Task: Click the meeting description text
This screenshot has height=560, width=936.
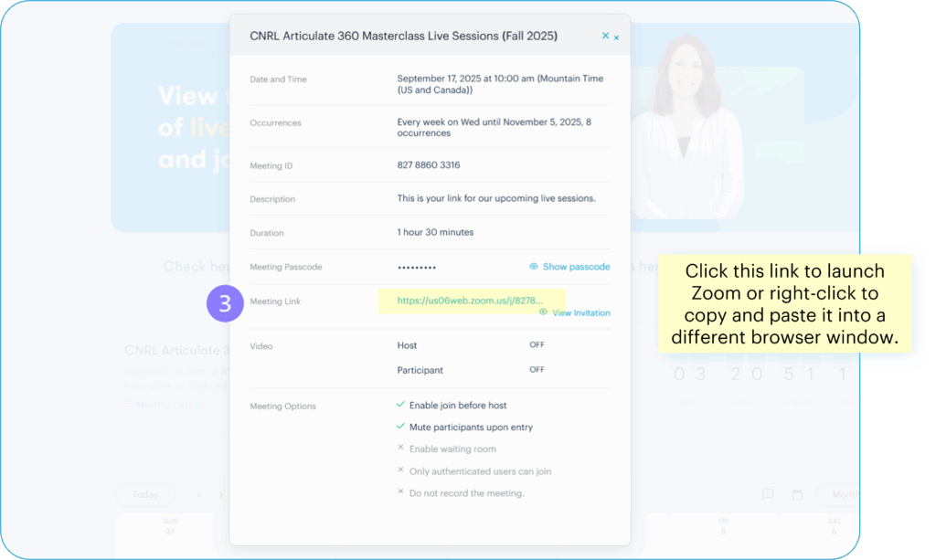Action: click(496, 198)
